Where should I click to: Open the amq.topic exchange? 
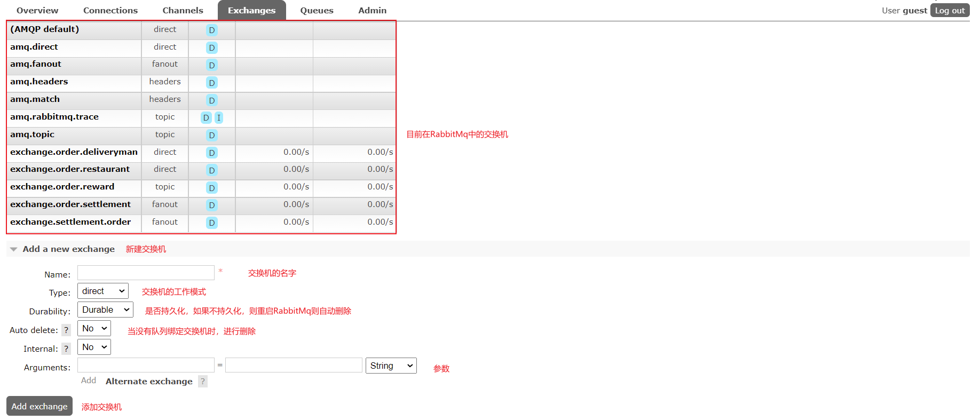tap(32, 134)
